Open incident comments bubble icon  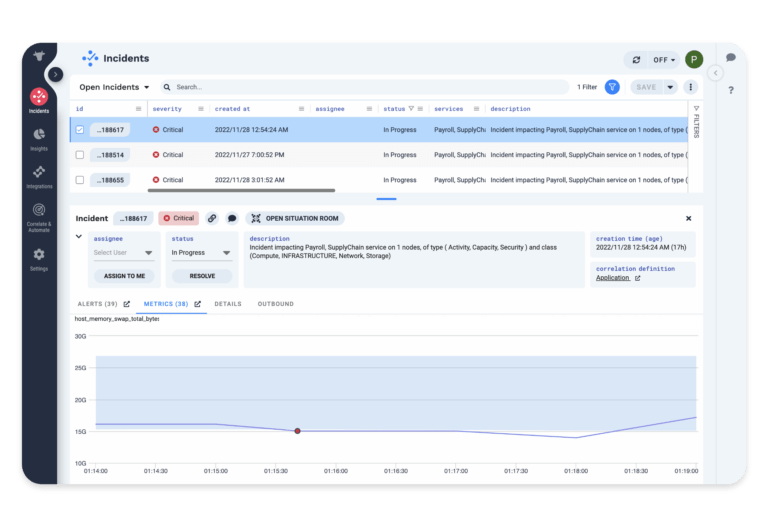pyautogui.click(x=232, y=218)
